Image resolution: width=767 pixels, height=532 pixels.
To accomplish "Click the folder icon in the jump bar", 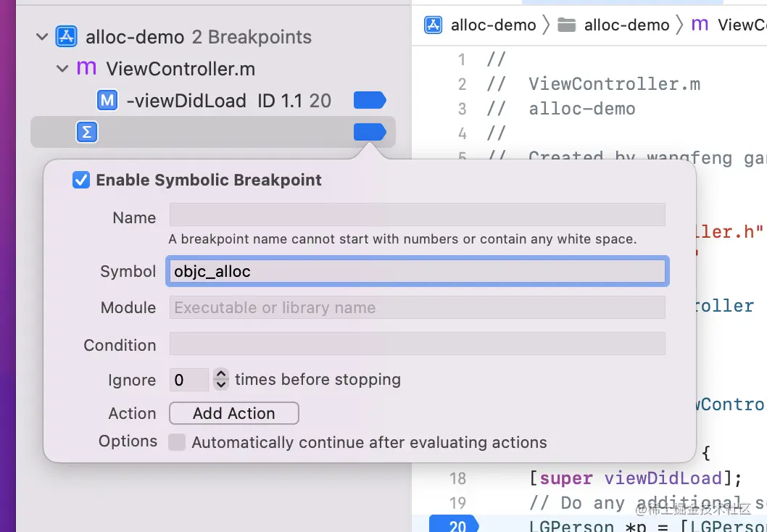I will point(566,25).
